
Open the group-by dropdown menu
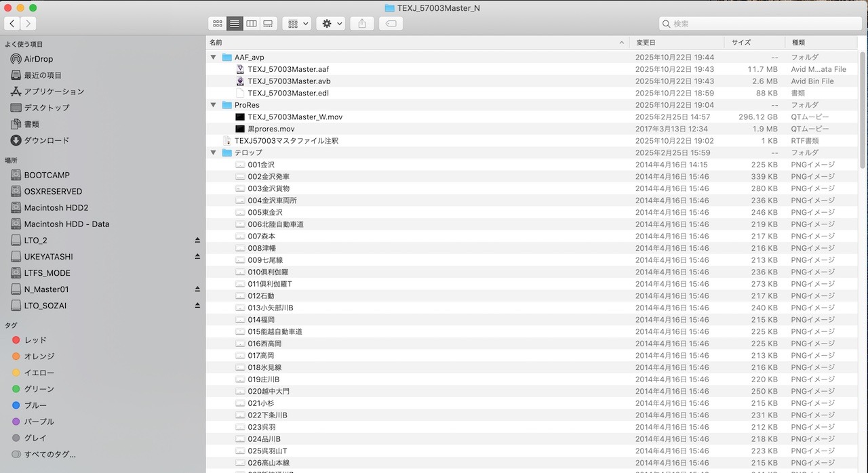click(x=296, y=24)
